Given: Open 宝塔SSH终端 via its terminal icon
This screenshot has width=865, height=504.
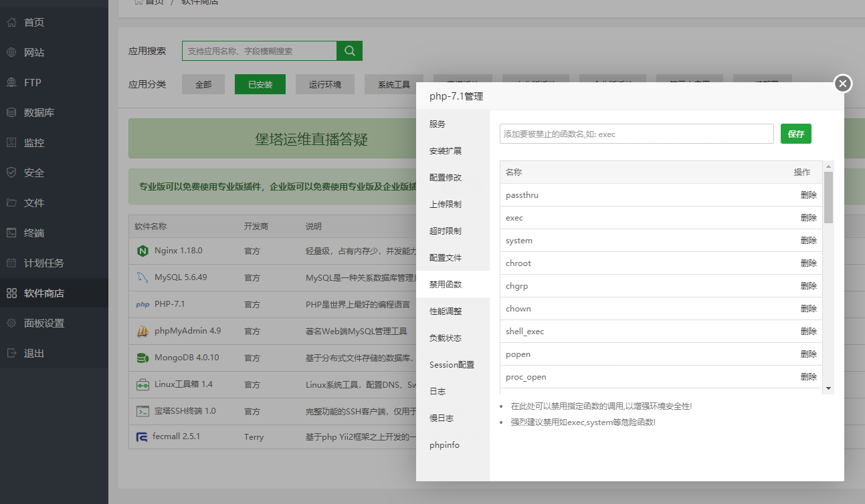Looking at the screenshot, I should click(141, 410).
